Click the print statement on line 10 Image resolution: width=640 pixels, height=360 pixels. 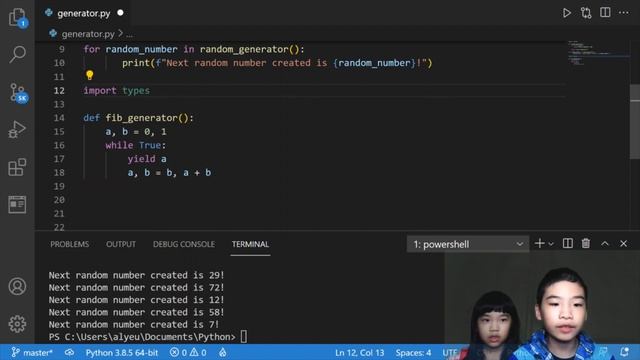[277, 63]
